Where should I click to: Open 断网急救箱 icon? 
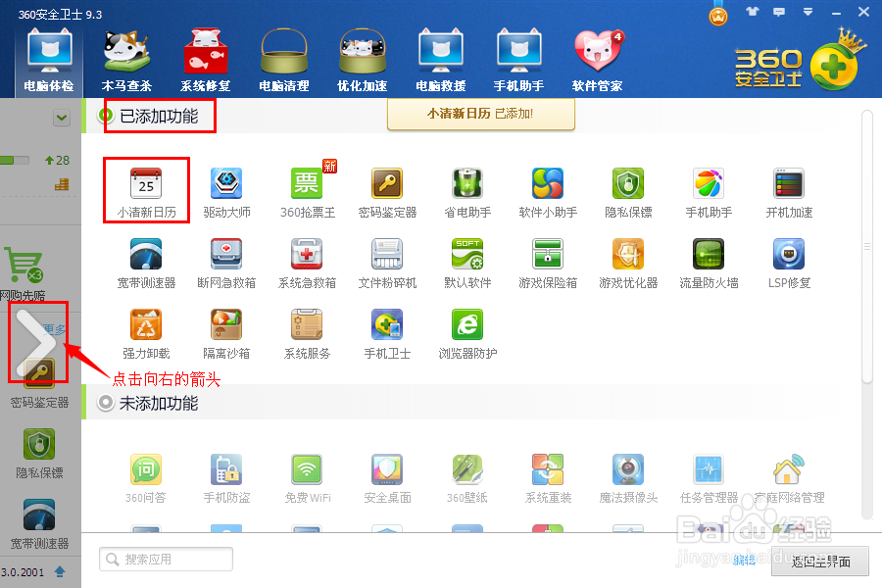[226, 264]
